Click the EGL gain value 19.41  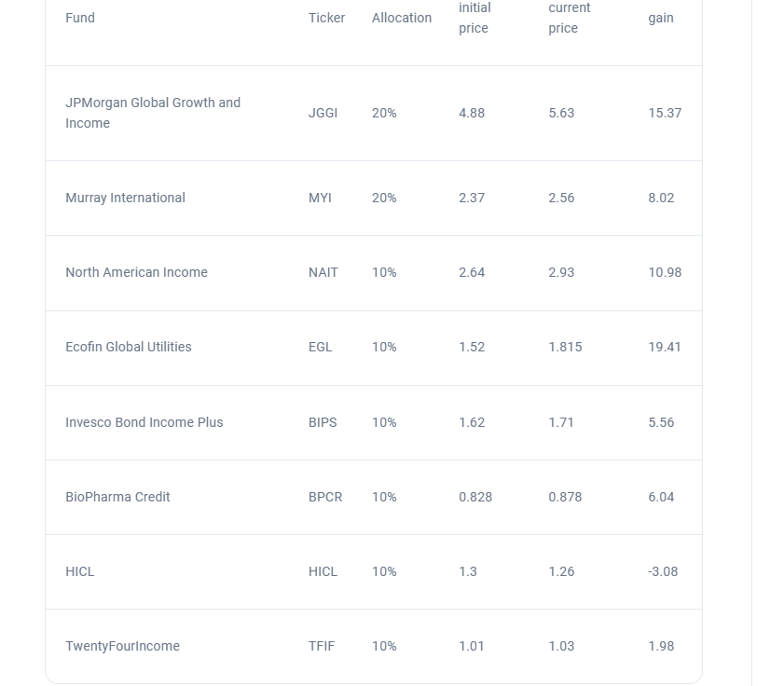pos(665,347)
